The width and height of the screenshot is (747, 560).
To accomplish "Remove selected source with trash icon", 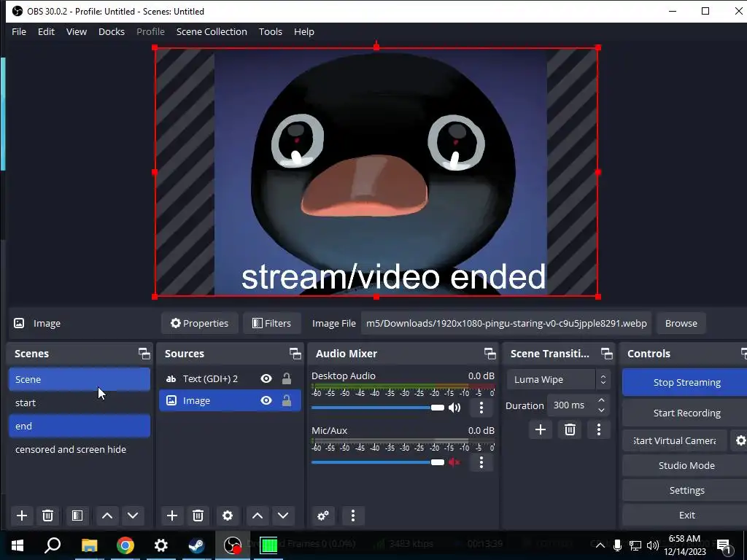I will [198, 516].
